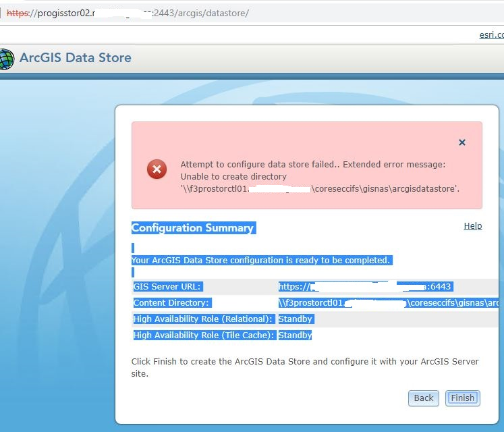504x432 pixels.
Task: Click the arcgisdatastore path in error message
Action: point(320,189)
